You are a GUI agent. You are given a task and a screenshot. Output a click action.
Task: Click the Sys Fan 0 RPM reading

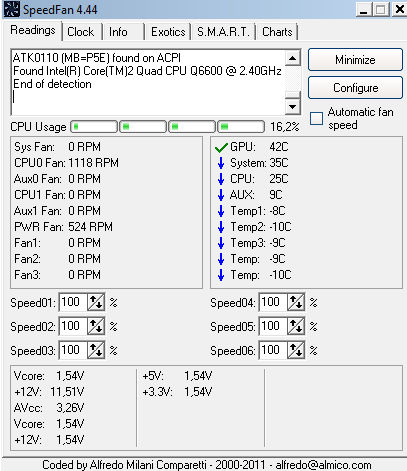click(x=57, y=147)
